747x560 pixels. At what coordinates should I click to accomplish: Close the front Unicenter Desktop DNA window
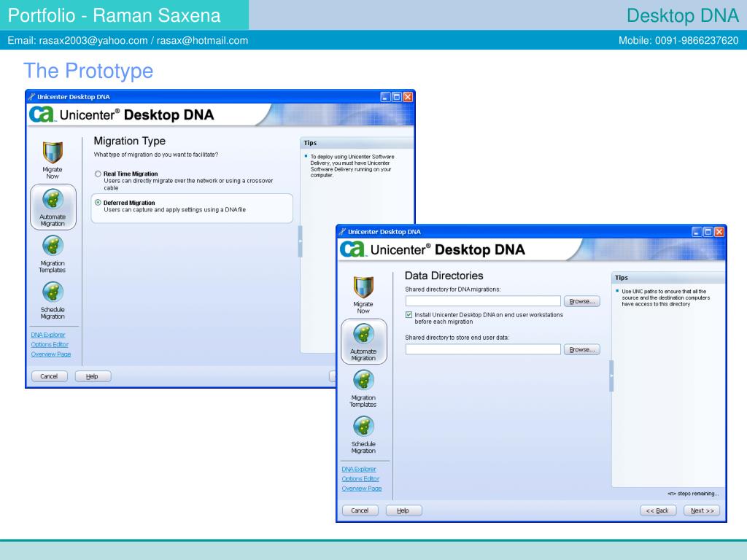(x=719, y=232)
